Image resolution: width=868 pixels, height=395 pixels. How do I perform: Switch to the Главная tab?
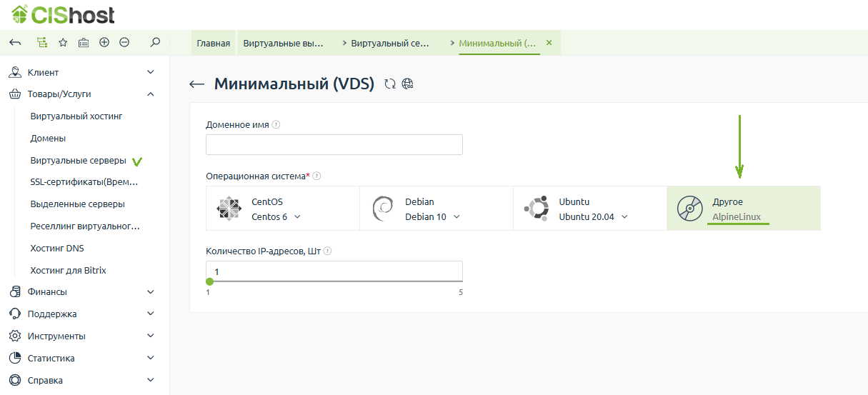(214, 44)
